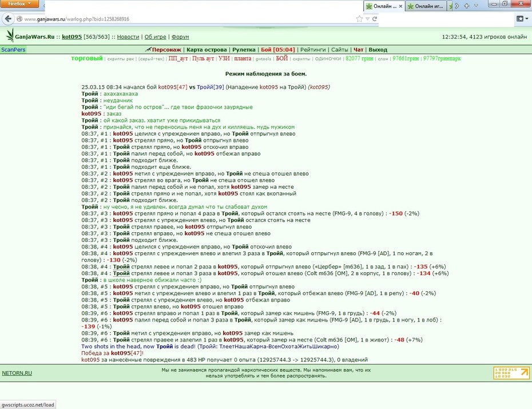Click kot095[47] in Победа за line
Screen dimensions: 532x409
coord(126,354)
